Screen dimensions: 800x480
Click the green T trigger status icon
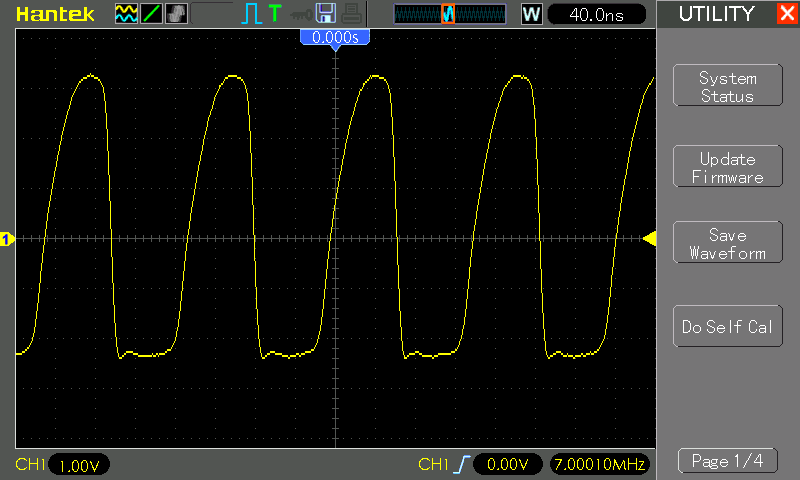click(275, 13)
